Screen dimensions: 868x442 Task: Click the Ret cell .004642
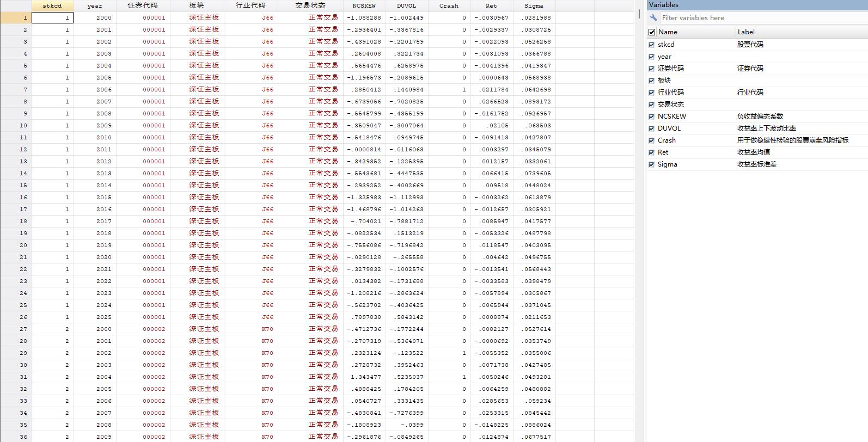(492, 257)
